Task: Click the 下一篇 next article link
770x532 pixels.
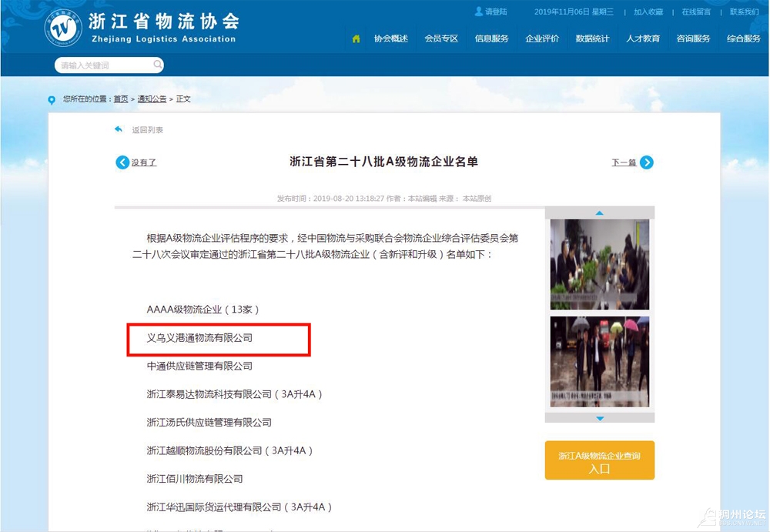Action: click(x=624, y=162)
